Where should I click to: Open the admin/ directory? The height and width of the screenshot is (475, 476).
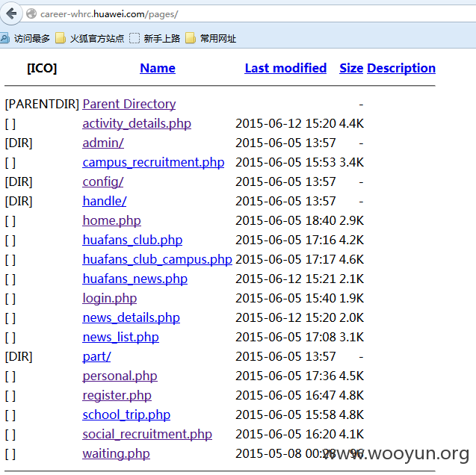click(103, 143)
